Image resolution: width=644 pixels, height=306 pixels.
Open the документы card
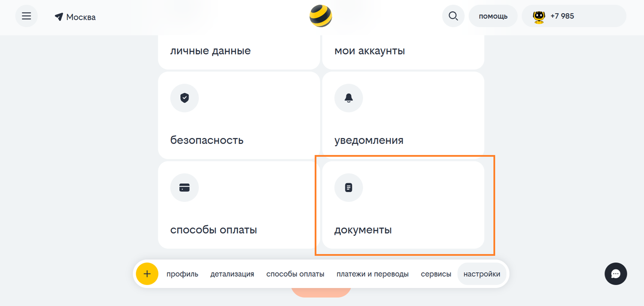point(403,205)
